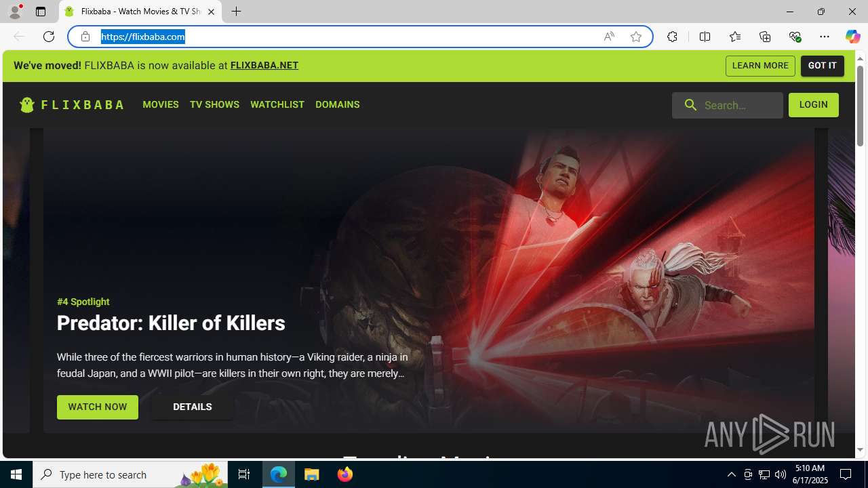Image resolution: width=868 pixels, height=488 pixels.
Task: Click the LEARN MORE button
Action: (760, 66)
